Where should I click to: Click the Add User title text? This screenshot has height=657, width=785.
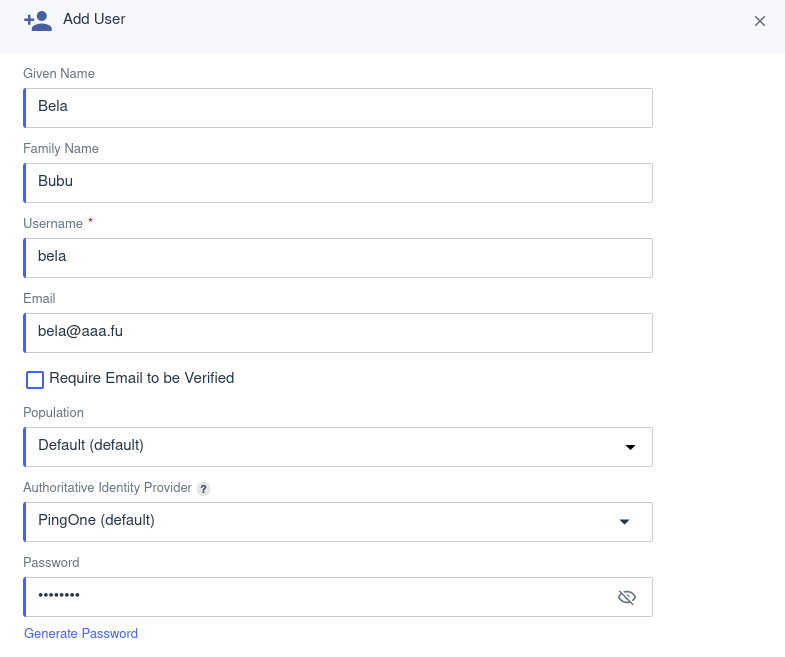(94, 19)
